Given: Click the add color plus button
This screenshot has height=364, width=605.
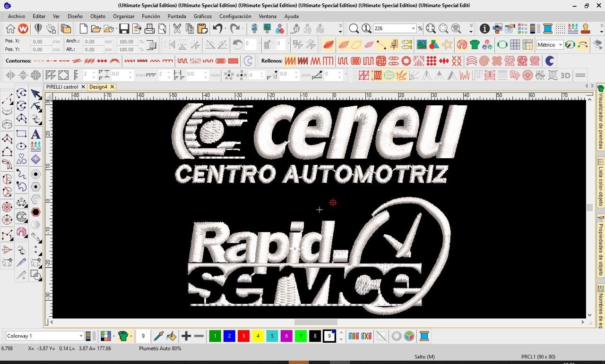Looking at the screenshot, I should [x=186, y=336].
